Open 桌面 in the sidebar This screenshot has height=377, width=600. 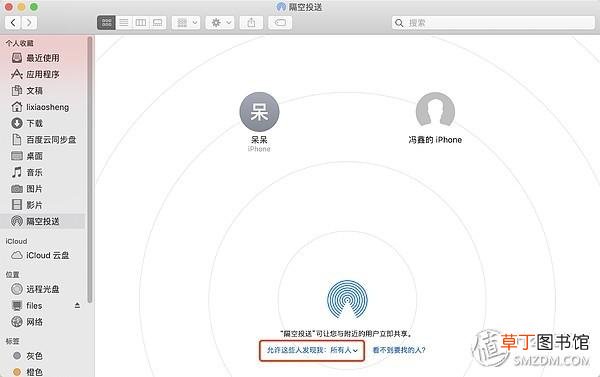click(42, 156)
